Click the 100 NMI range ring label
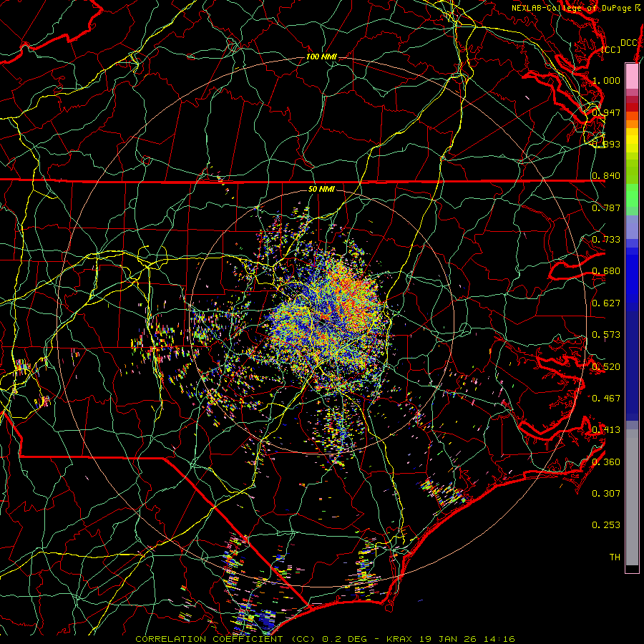 point(321,57)
